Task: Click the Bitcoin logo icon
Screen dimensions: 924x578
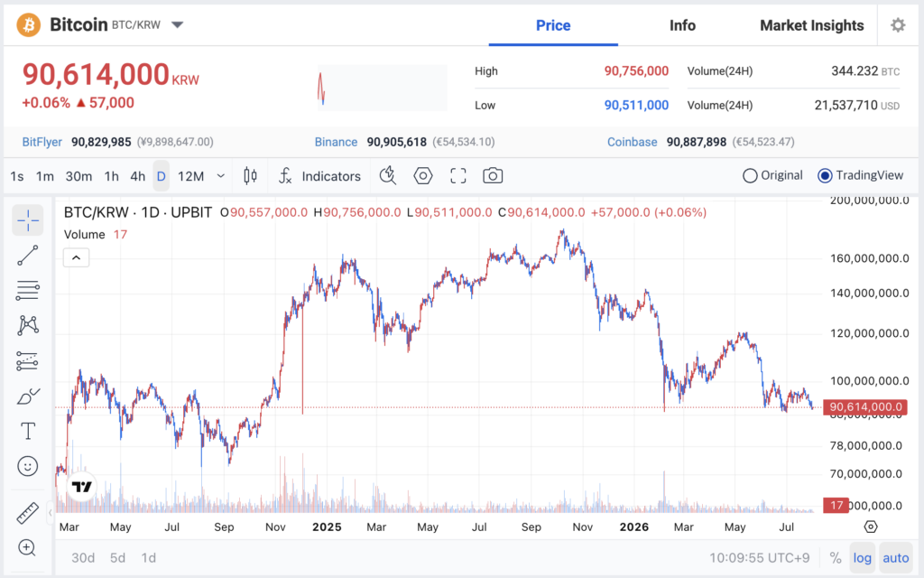Action: tap(28, 25)
